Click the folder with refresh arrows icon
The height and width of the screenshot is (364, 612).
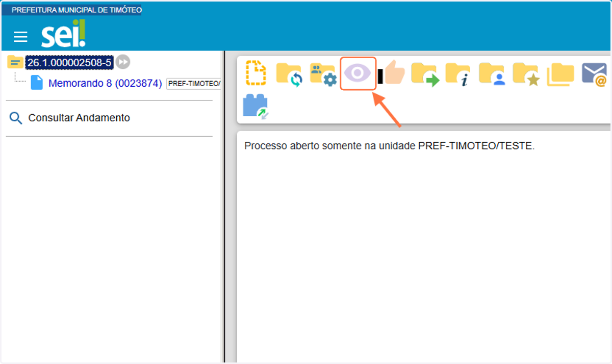pyautogui.click(x=289, y=74)
